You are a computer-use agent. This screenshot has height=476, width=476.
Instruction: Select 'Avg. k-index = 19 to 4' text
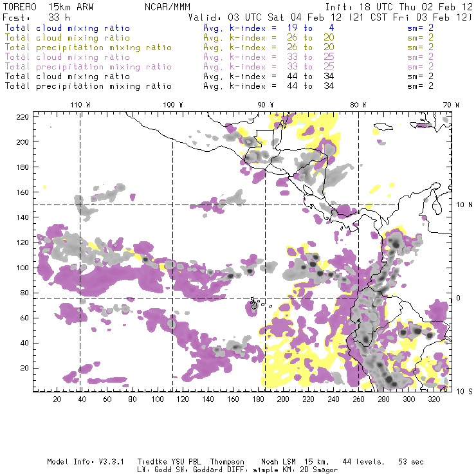269,28
